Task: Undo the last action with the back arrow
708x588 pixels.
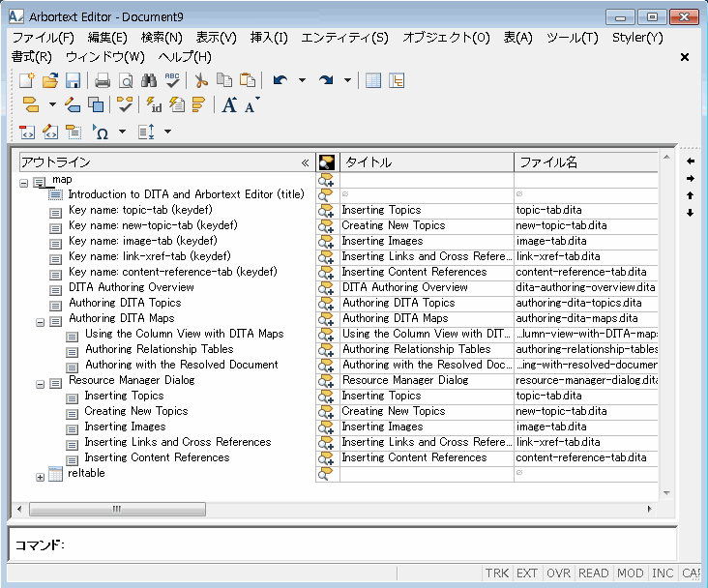Action: 280,81
